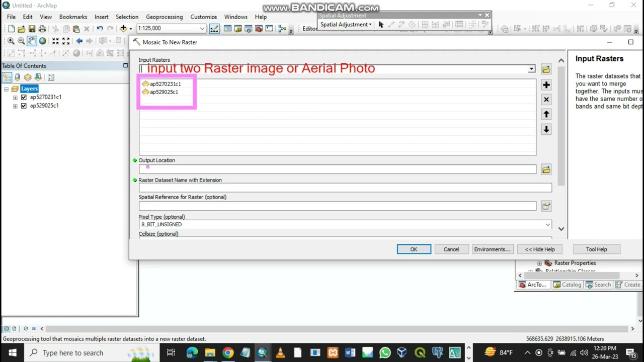
Task: Save the map with the floppy icon
Action: point(32,29)
